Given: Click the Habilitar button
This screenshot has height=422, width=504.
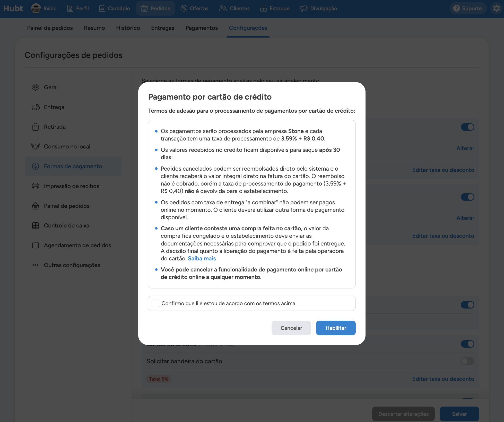Looking at the screenshot, I should [336, 328].
